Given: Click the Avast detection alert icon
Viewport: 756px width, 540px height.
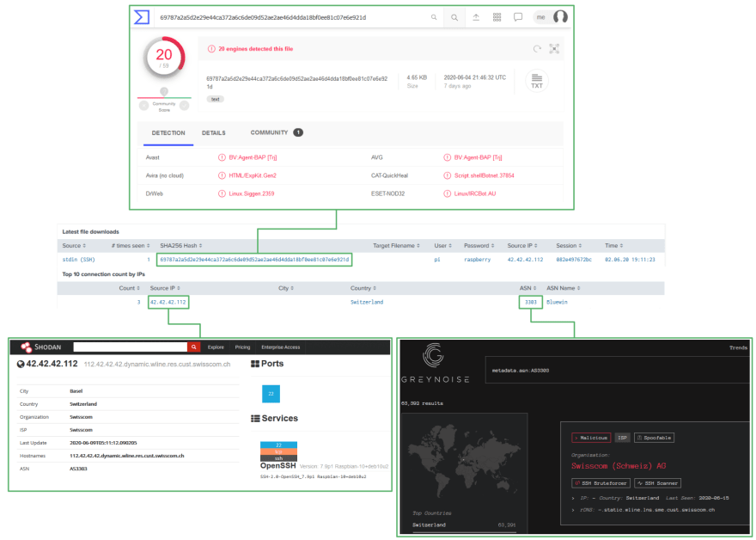Looking at the screenshot, I should [x=222, y=157].
